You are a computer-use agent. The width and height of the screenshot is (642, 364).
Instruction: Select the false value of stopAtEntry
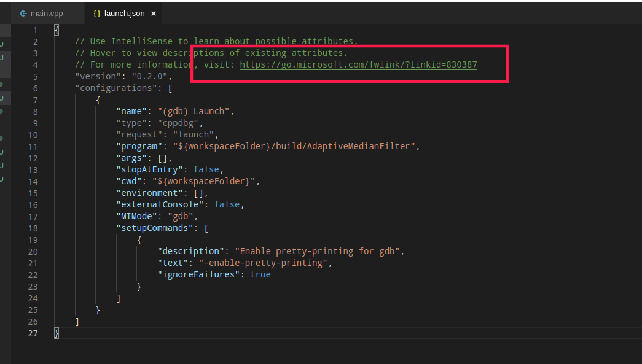click(206, 169)
